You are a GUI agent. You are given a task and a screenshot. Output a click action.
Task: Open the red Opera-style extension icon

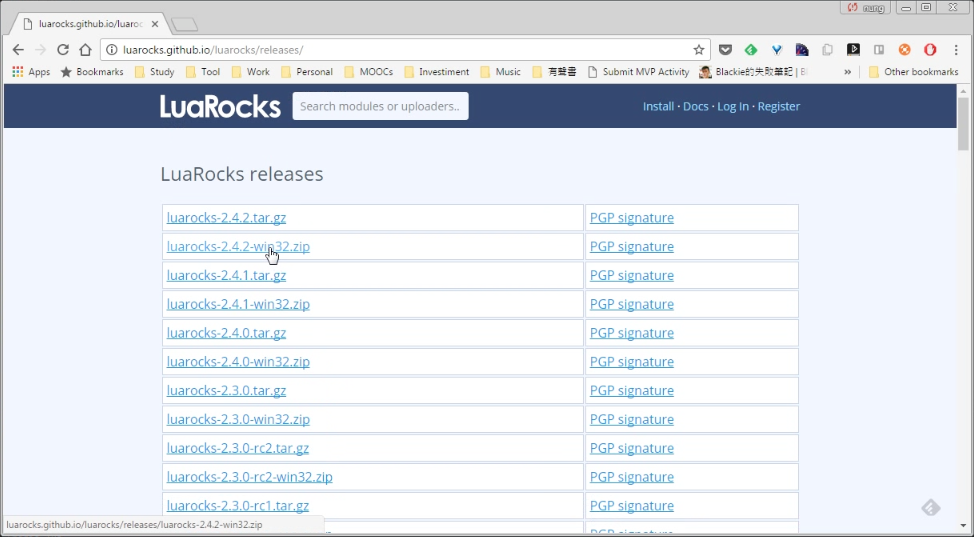930,50
